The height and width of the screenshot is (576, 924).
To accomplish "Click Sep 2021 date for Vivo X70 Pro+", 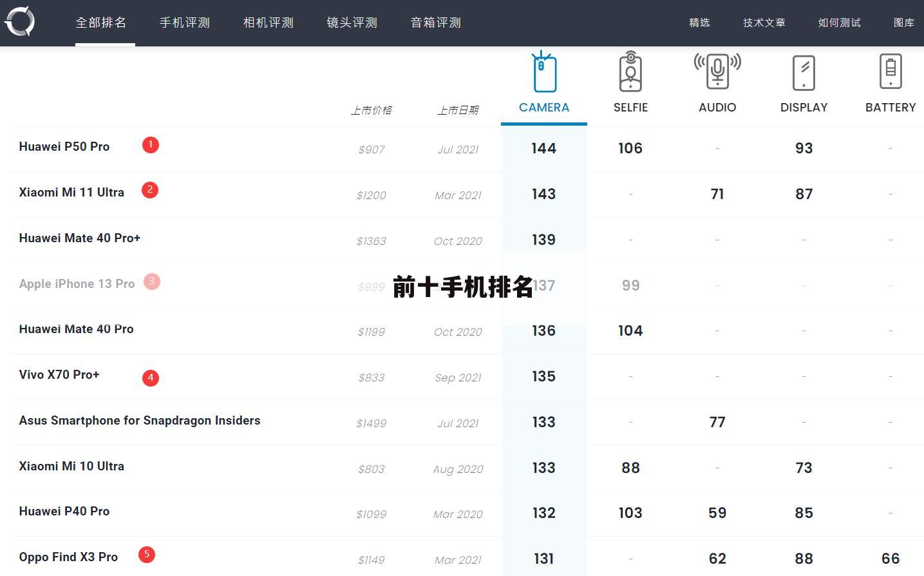I will (x=458, y=378).
